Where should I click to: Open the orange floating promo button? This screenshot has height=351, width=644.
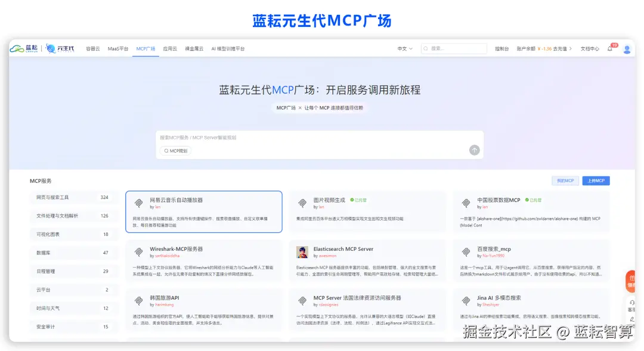[630, 281]
